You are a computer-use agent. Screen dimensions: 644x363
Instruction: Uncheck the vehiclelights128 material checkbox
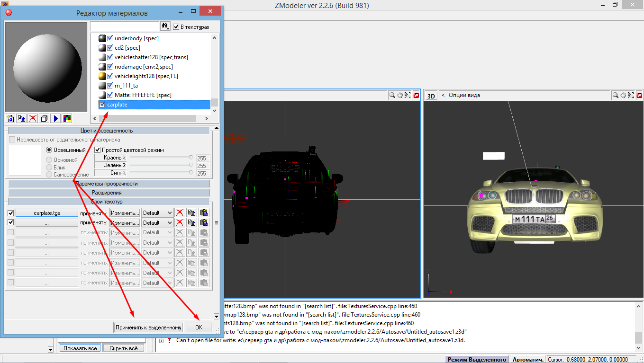[110, 76]
